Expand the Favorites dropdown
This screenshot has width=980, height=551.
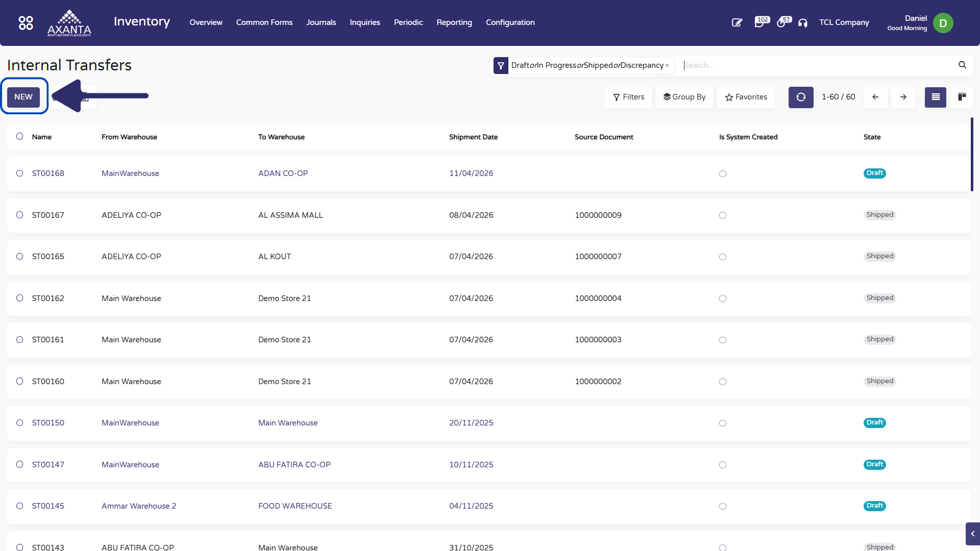[x=746, y=97]
